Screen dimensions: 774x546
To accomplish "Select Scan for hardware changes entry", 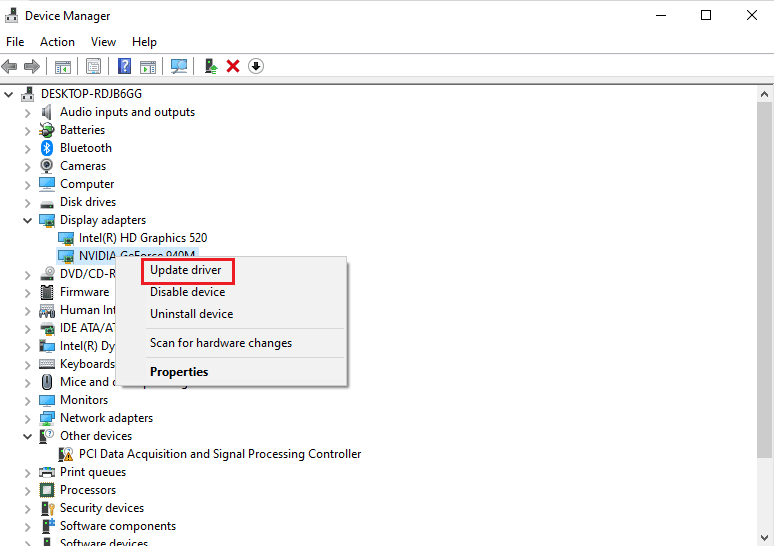I will click(x=221, y=343).
